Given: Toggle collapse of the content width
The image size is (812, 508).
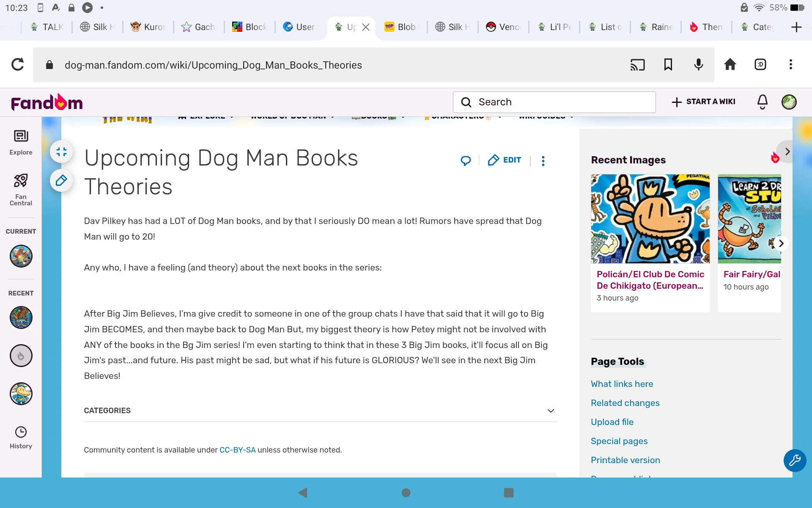Looking at the screenshot, I should tap(61, 152).
